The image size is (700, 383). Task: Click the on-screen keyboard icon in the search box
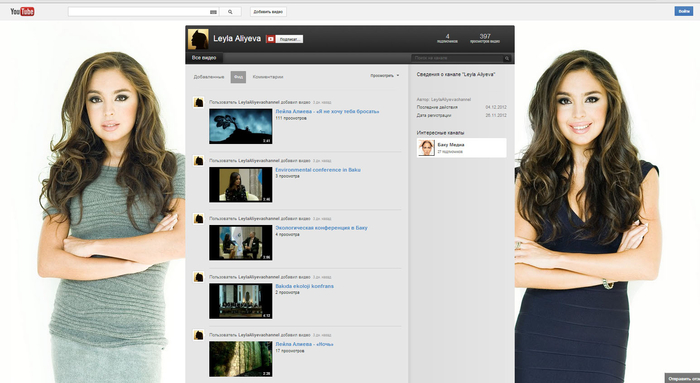[x=213, y=12]
